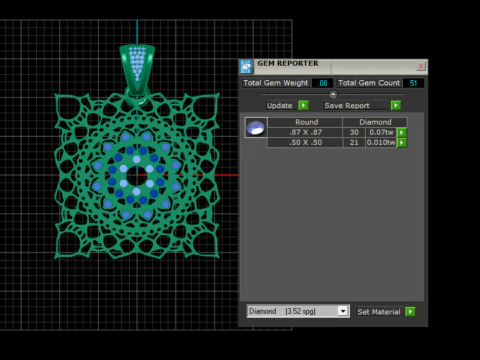Click the Diamond column header
This screenshot has height=360, width=480.
(x=375, y=122)
